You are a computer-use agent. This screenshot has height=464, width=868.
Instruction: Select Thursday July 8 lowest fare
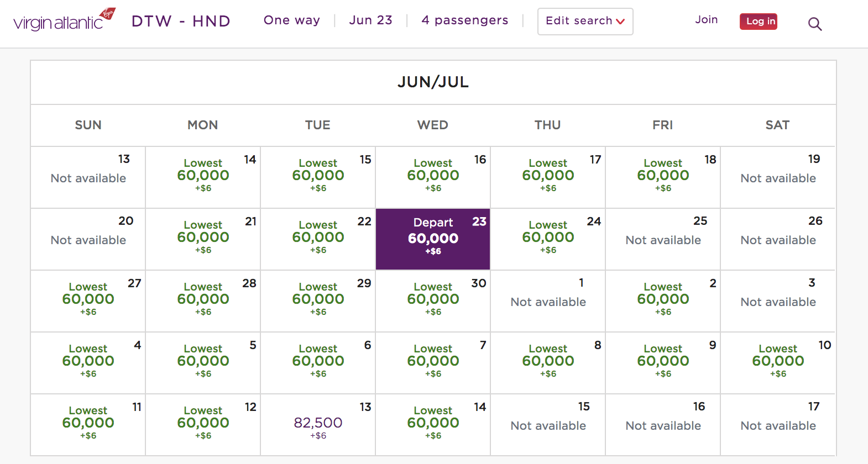[548, 361]
